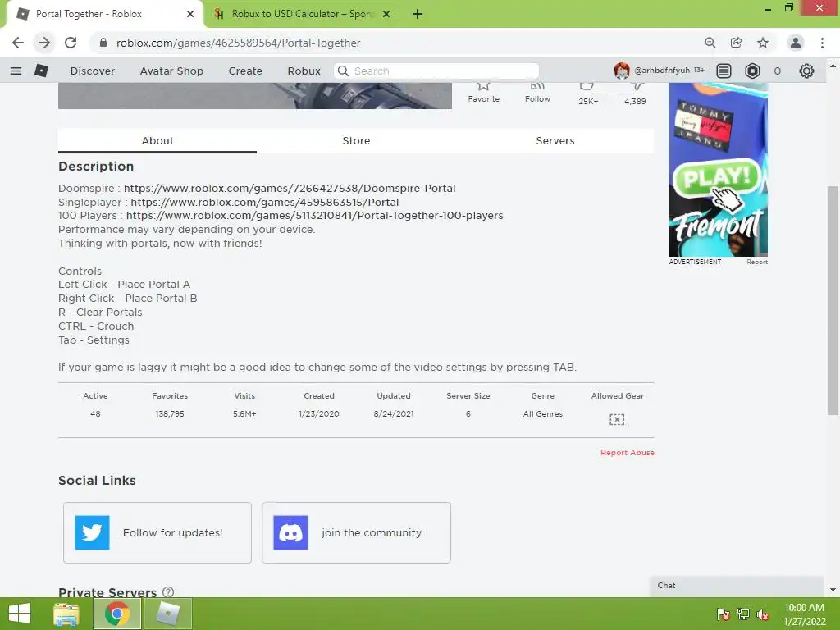840x630 pixels.
Task: Go forward in browser history
Action: pyautogui.click(x=44, y=43)
